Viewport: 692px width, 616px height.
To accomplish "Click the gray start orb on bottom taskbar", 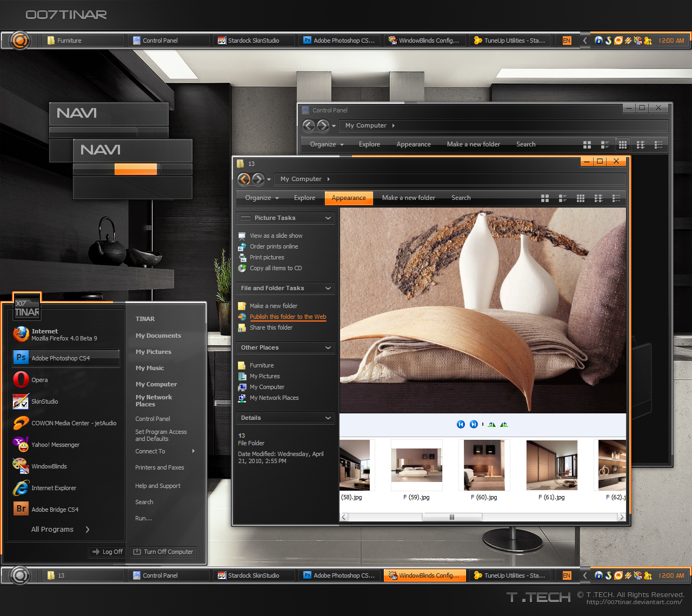I will click(19, 575).
